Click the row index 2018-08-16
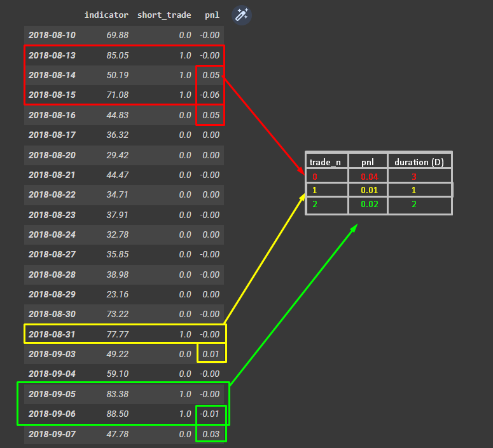Screen dimensions: 493x448 [x=52, y=115]
